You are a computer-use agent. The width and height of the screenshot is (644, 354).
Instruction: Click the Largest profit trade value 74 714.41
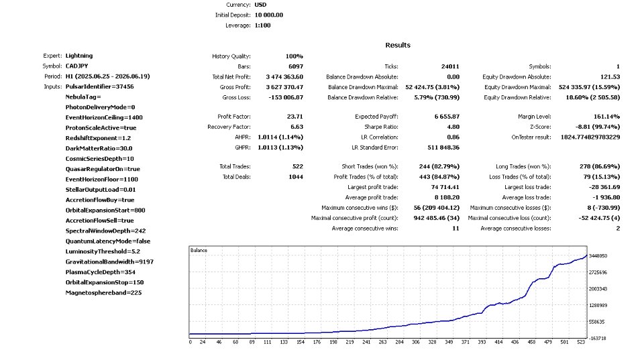tap(445, 187)
